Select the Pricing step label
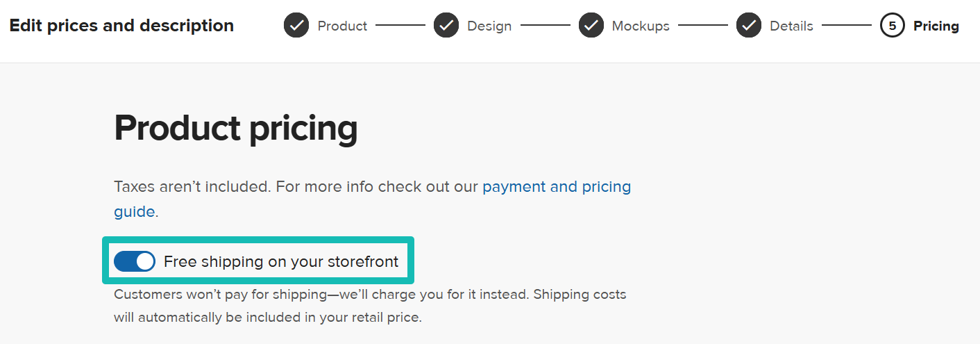 pos(936,26)
